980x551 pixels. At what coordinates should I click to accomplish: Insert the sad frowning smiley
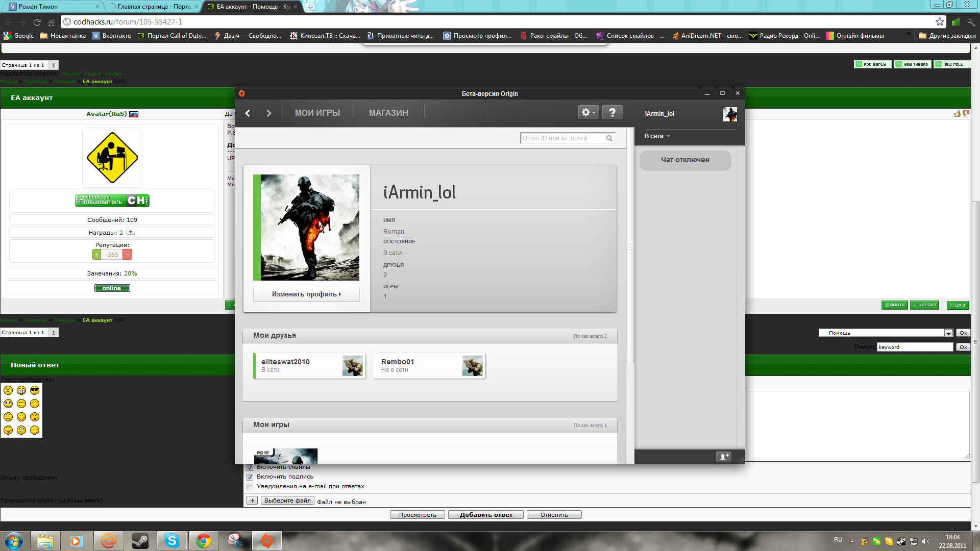coord(8,417)
